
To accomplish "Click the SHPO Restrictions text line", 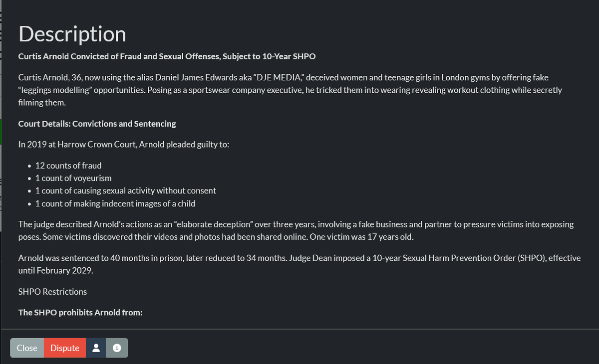I will [x=52, y=292].
